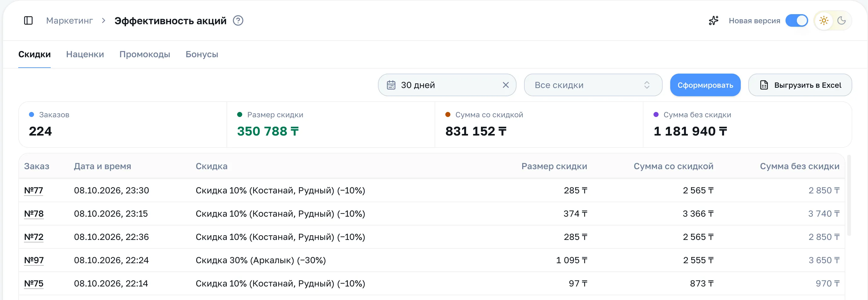Click the Сформировать button
Viewport: 868px width, 300px height.
pyautogui.click(x=705, y=85)
